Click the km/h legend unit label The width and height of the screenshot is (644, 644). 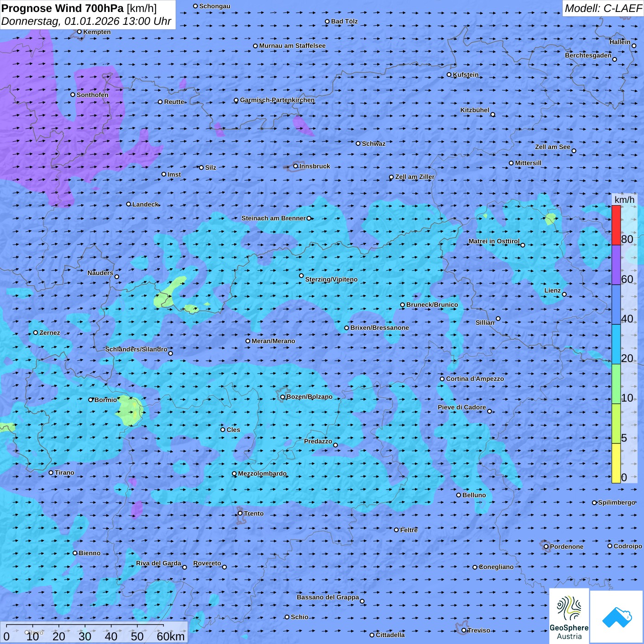click(625, 200)
